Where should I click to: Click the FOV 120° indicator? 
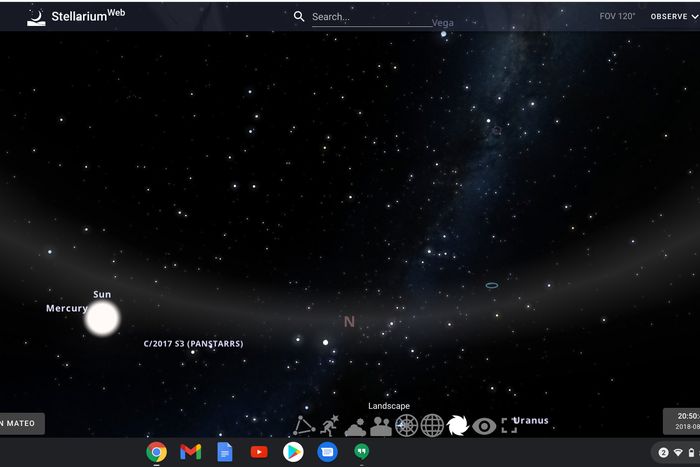[x=617, y=16]
